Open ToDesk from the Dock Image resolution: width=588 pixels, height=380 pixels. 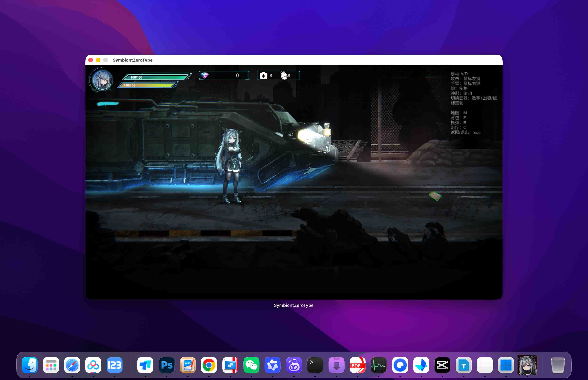tap(145, 365)
